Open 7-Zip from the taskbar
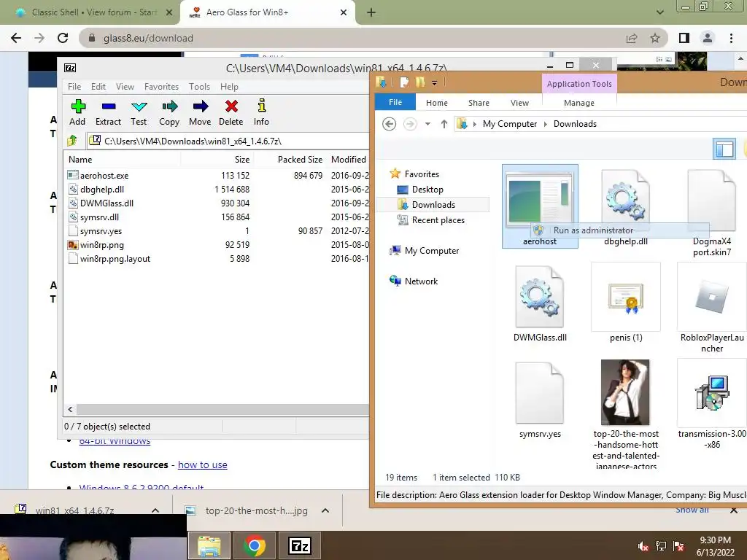Viewport: 747px width, 560px height. click(x=300, y=545)
